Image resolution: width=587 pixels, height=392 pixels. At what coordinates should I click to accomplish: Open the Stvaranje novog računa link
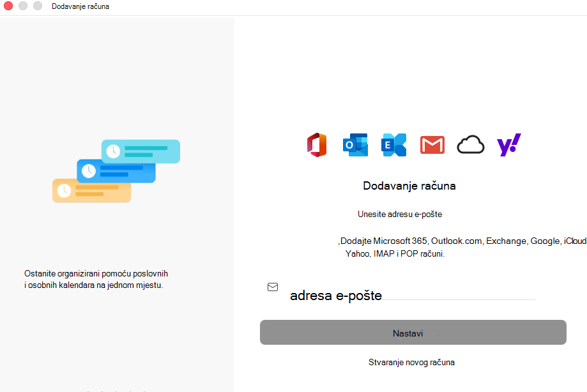coord(411,362)
